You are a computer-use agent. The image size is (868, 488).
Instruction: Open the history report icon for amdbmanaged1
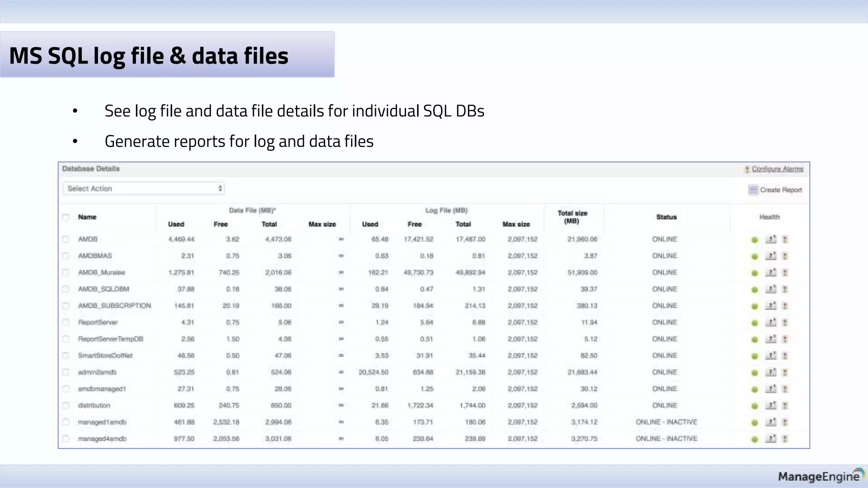pyautogui.click(x=771, y=389)
